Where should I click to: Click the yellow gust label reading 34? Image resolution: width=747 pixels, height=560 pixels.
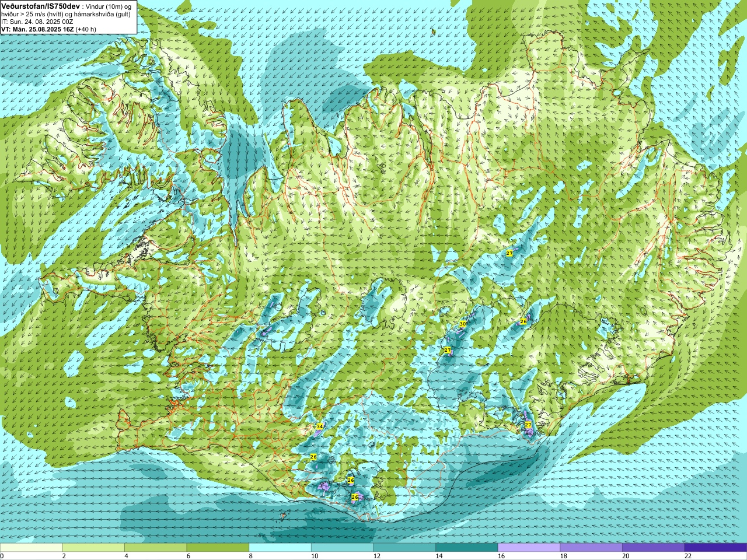319,427
